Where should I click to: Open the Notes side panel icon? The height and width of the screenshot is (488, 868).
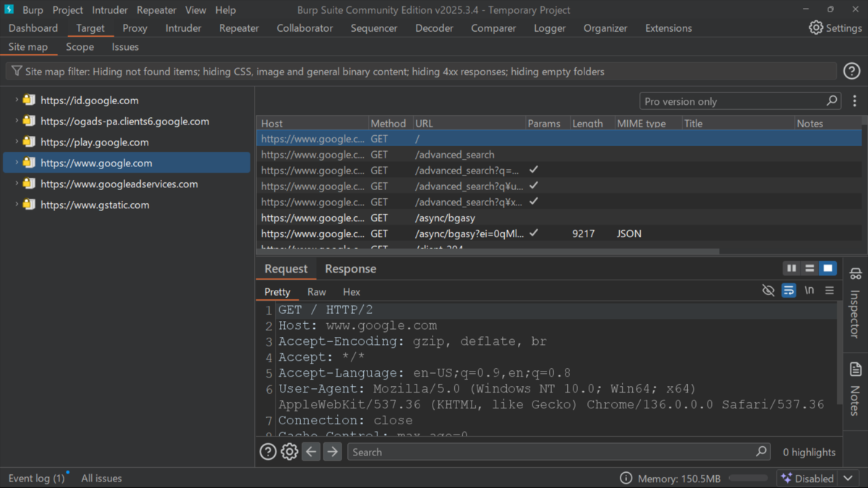(x=856, y=370)
